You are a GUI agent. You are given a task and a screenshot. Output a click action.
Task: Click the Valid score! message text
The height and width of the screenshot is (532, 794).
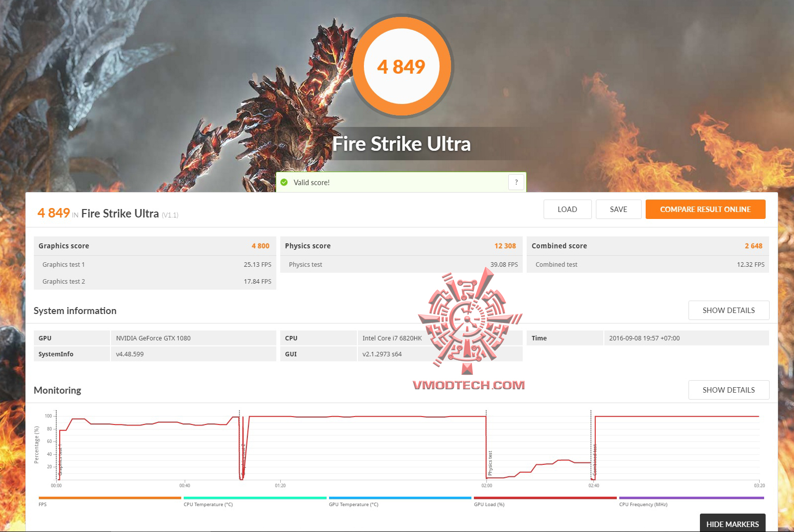click(312, 183)
